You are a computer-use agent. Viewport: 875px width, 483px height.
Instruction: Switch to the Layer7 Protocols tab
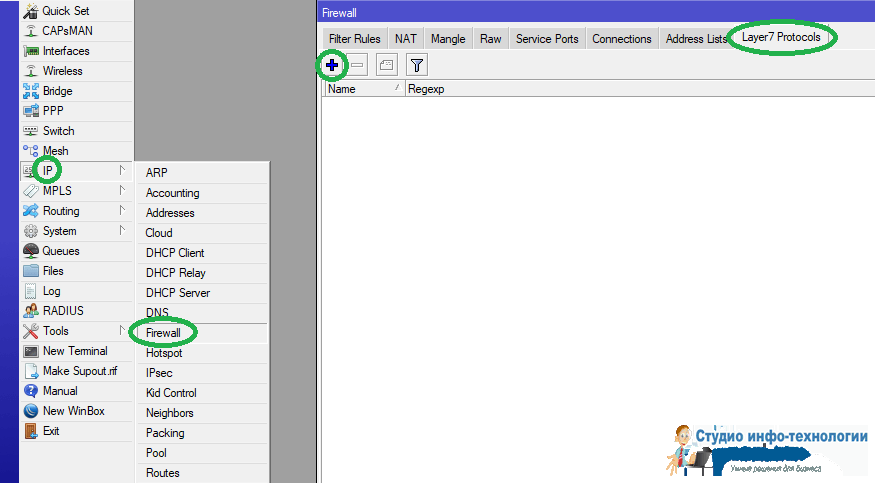pyautogui.click(x=781, y=38)
